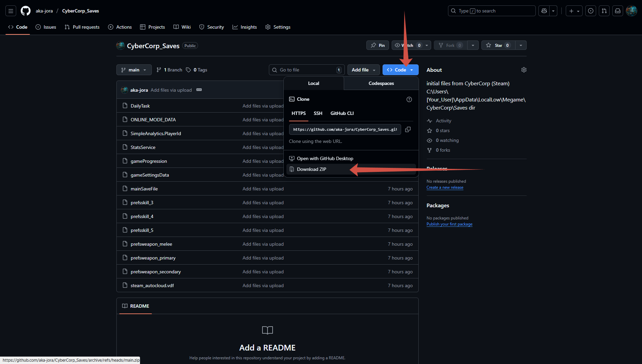Open Copilot chat icon in header
642x364 pixels.
(x=544, y=11)
